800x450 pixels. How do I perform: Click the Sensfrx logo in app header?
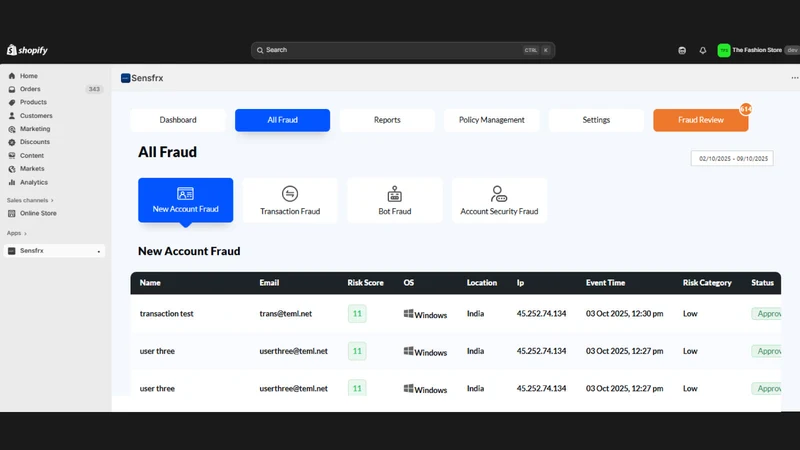[126, 78]
